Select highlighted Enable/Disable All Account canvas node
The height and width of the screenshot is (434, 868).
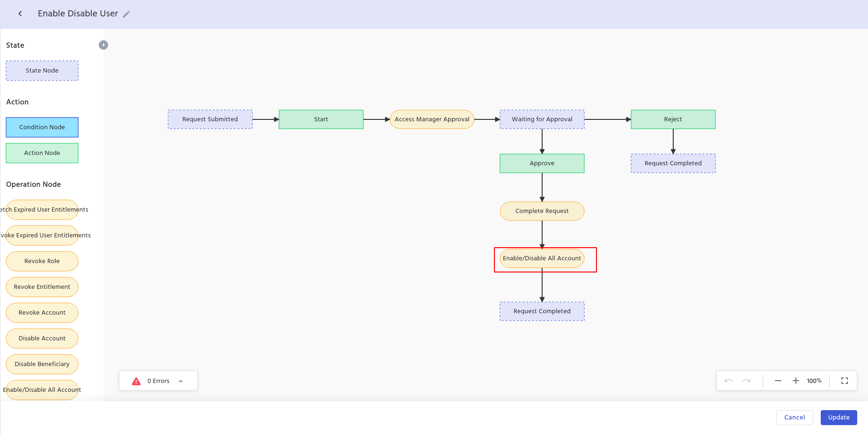[542, 258]
